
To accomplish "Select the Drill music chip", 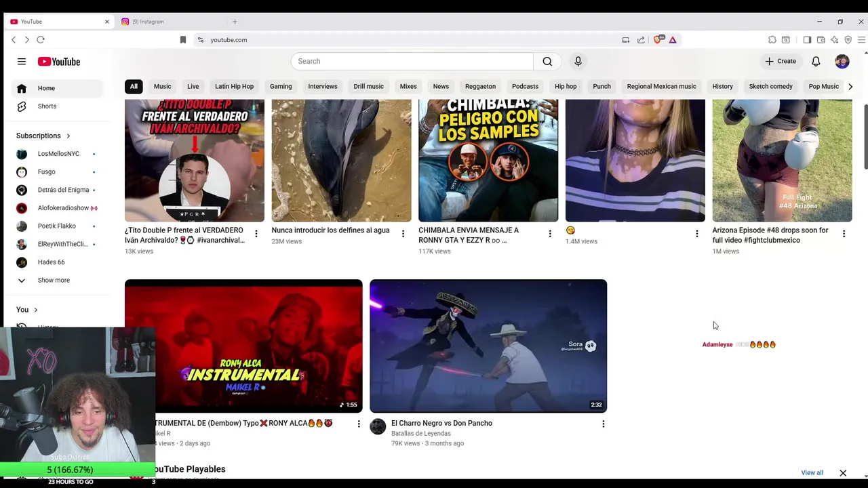I will [x=368, y=86].
